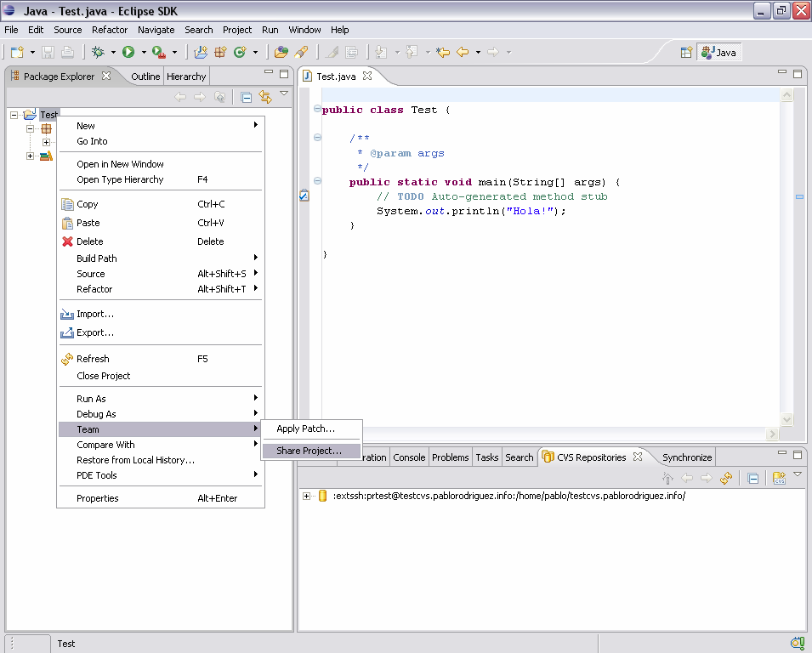
Task: Select Open Type Hierarchy in context menu
Action: tap(161, 179)
